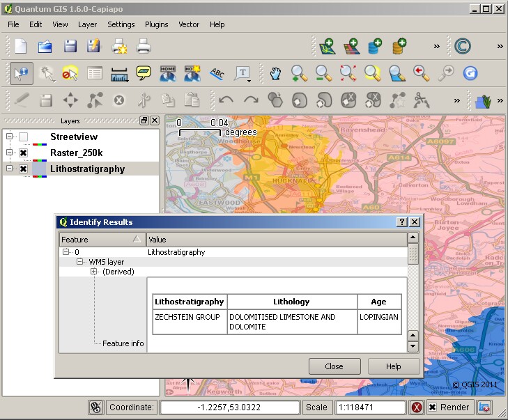Open the Plugins menu
The height and width of the screenshot is (420, 508).
(x=157, y=24)
